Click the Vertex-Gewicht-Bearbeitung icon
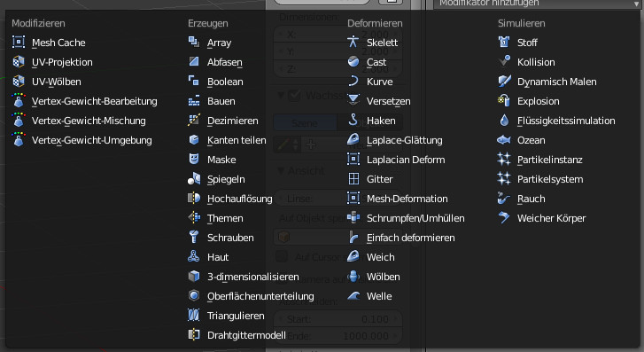 [19, 100]
